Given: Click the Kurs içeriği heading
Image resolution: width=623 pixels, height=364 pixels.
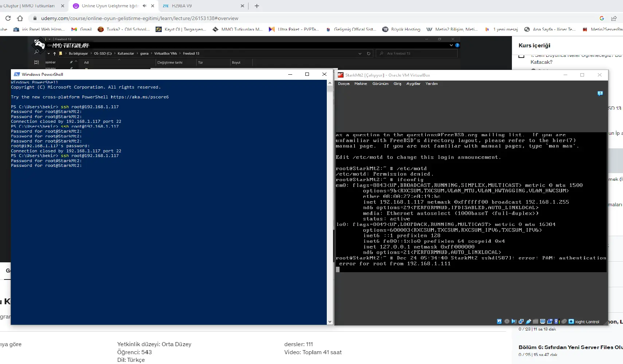Looking at the screenshot, I should point(534,46).
